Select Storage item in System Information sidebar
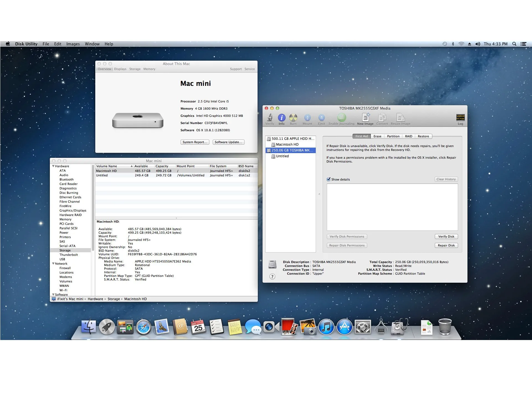Image resolution: width=532 pixels, height=399 pixels. tap(64, 250)
